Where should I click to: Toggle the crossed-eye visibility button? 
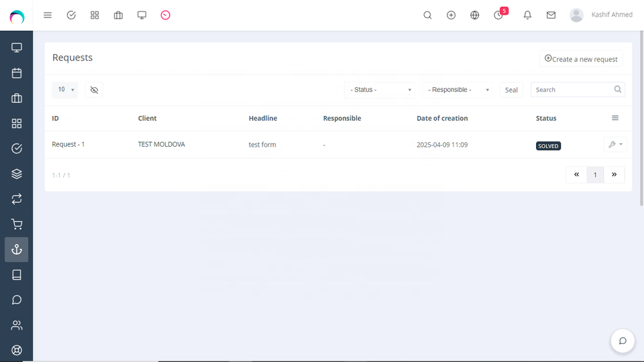click(x=94, y=90)
